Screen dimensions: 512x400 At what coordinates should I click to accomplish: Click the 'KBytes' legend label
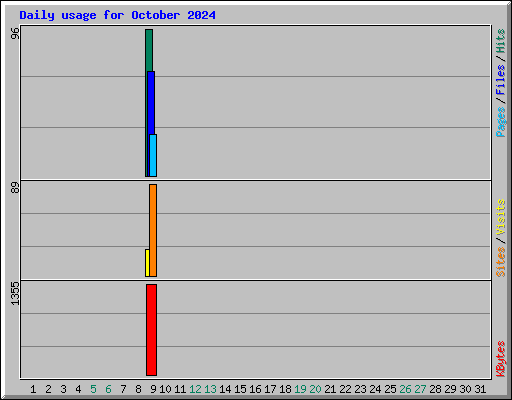[x=500, y=359]
